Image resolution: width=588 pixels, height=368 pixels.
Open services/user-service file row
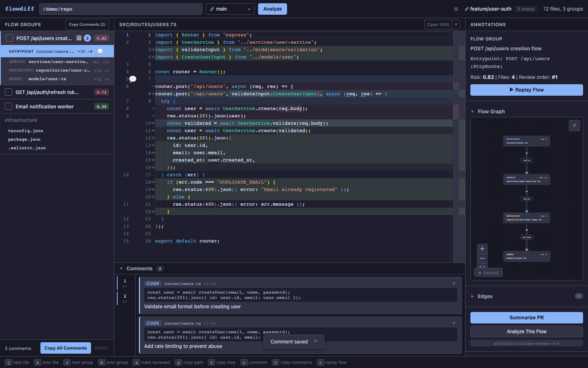[x=57, y=62]
